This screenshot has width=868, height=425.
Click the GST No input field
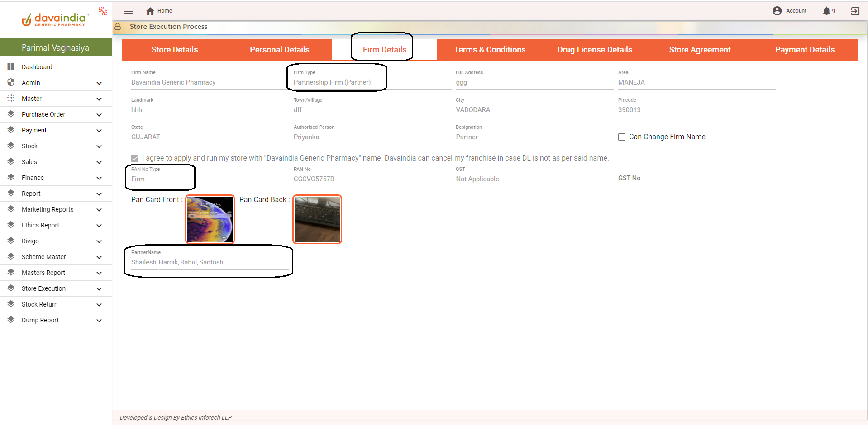696,178
